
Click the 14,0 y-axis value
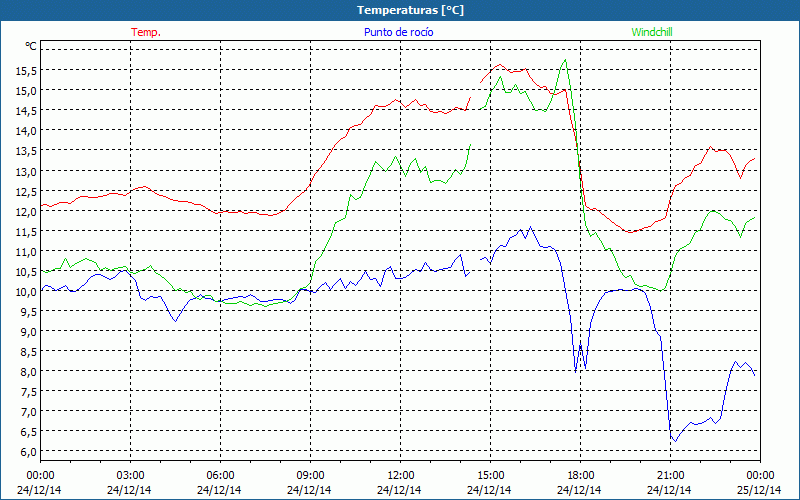tap(27, 131)
